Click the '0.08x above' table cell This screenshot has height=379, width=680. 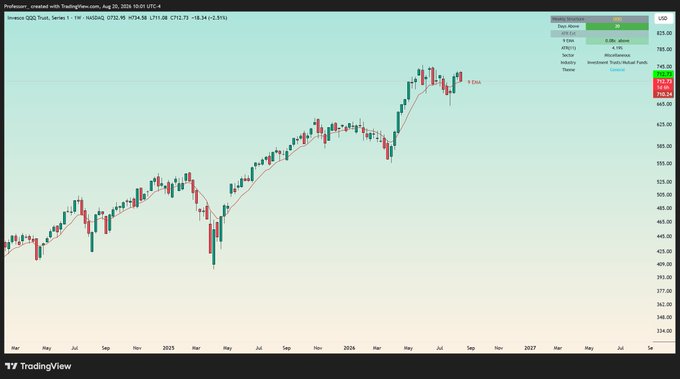tap(617, 41)
